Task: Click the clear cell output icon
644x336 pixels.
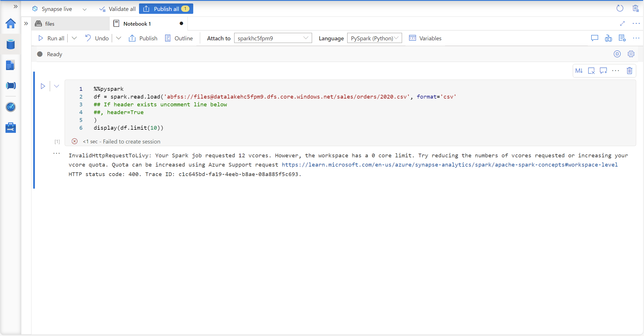Action: coord(591,71)
